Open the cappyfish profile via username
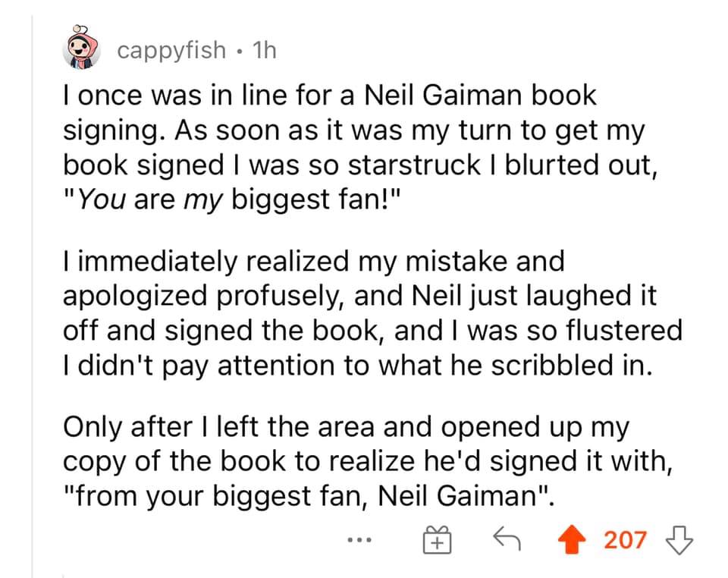 tap(171, 50)
